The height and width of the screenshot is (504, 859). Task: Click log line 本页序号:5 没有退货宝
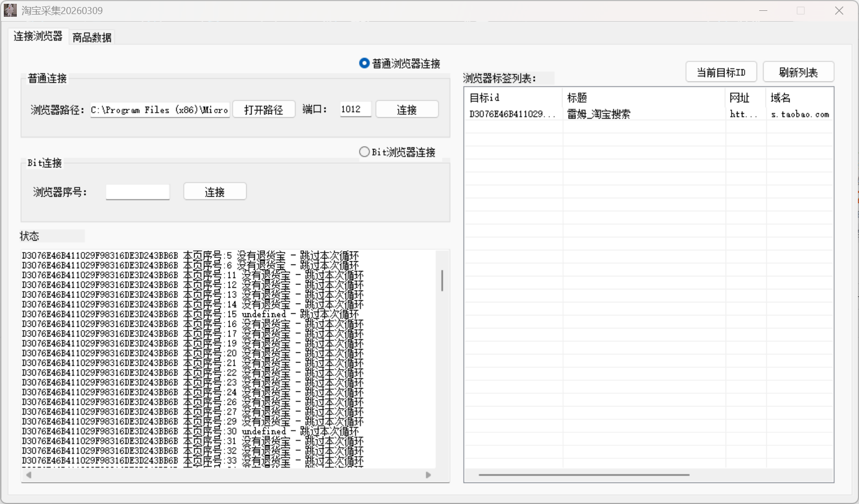(x=190, y=255)
